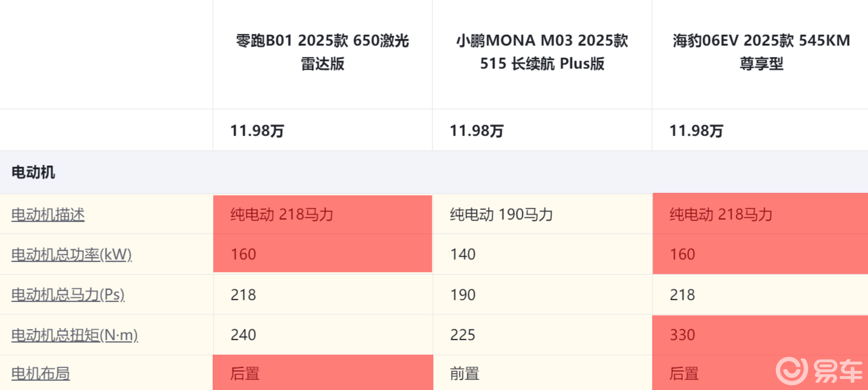Select the 海豹06EV 2025款 545KM 尊享型 title

pyautogui.click(x=761, y=52)
